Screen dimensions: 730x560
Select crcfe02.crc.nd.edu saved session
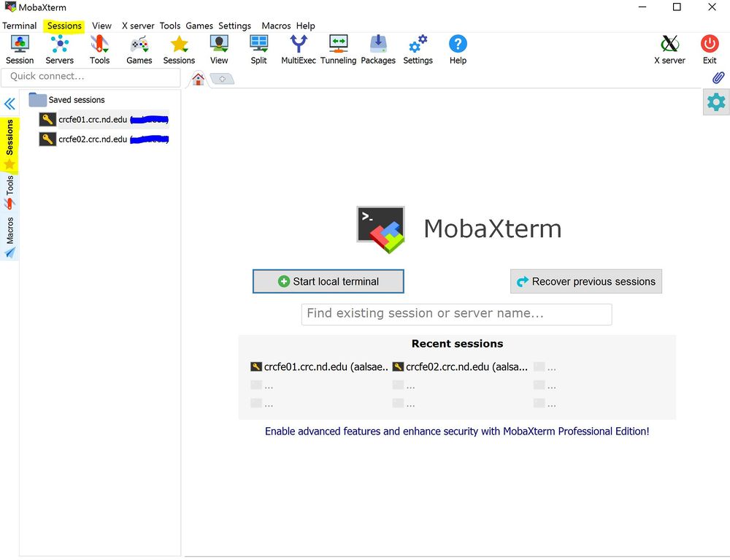coord(93,139)
